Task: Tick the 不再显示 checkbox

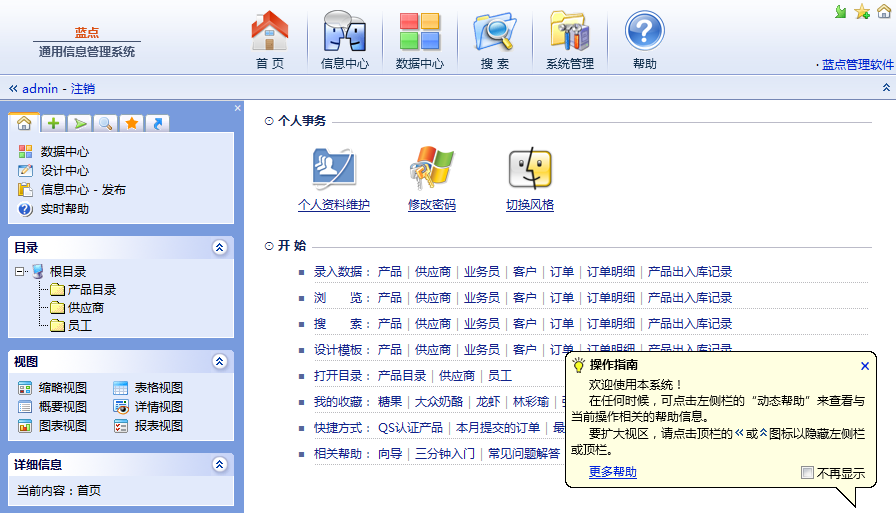Action: click(807, 472)
